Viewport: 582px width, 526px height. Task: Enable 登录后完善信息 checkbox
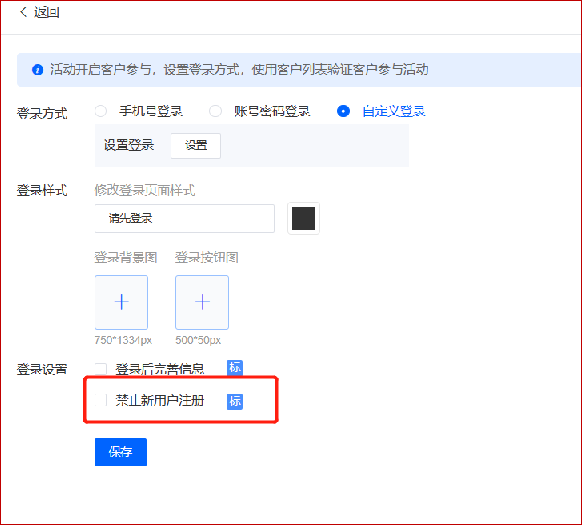point(101,369)
